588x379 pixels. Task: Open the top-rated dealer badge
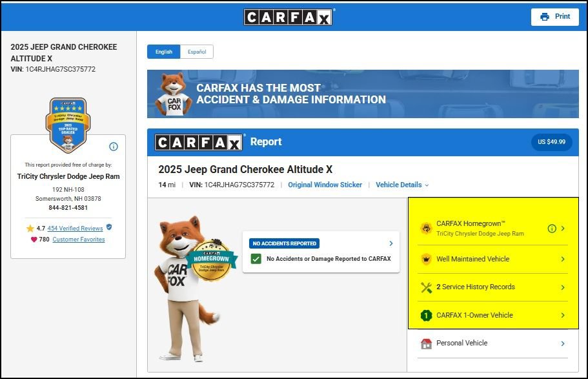tap(68, 125)
